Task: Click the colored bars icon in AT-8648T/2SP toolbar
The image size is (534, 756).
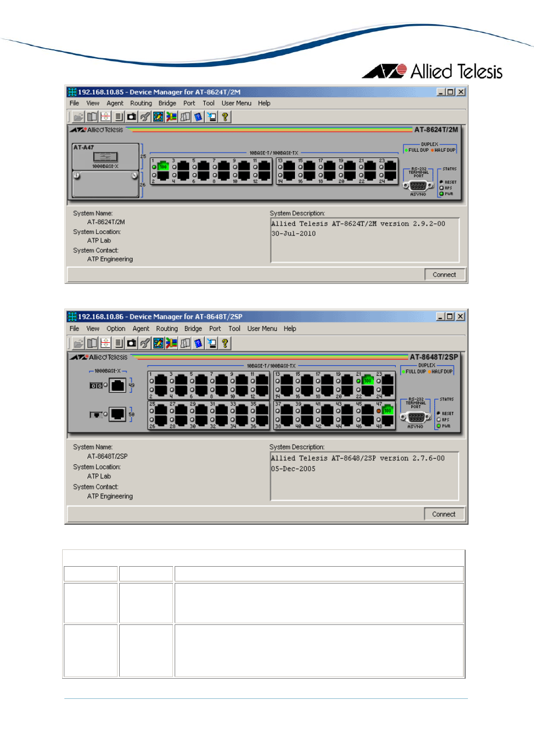Action: (x=171, y=343)
